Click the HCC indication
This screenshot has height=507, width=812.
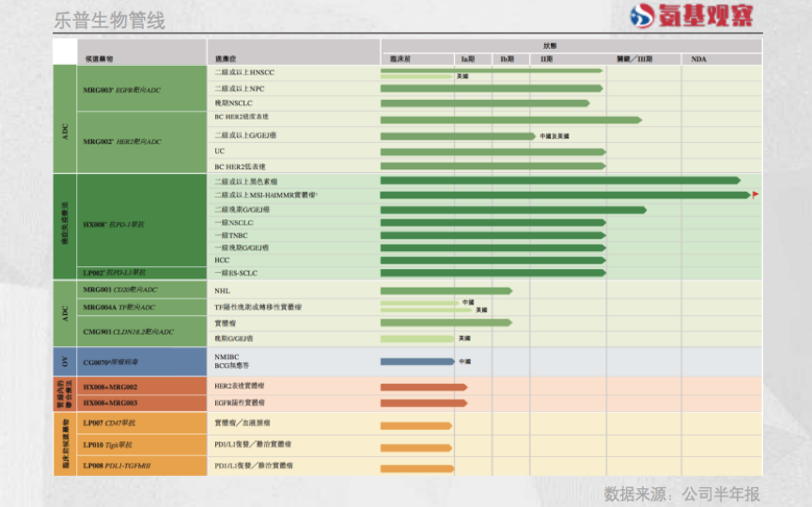(x=222, y=261)
